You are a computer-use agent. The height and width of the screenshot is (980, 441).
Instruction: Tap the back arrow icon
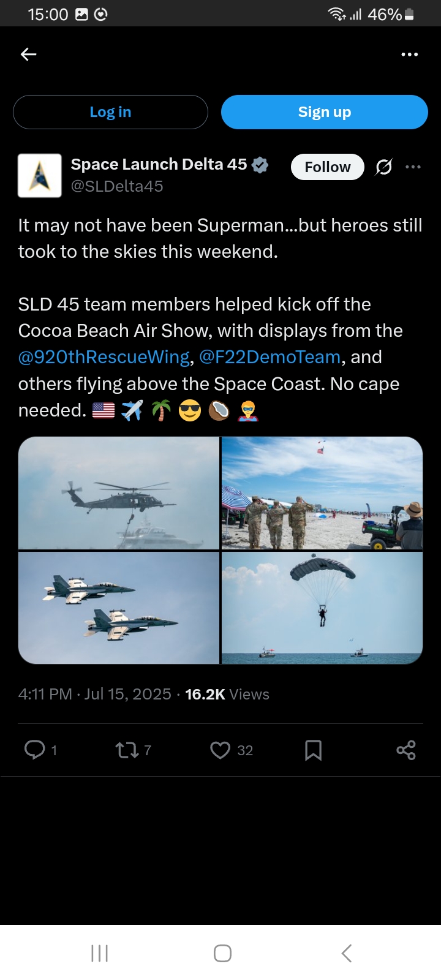click(29, 55)
